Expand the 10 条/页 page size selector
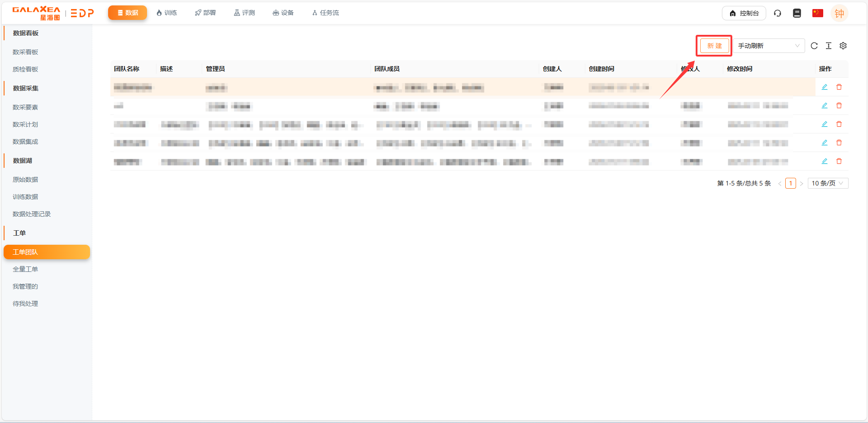 [827, 183]
